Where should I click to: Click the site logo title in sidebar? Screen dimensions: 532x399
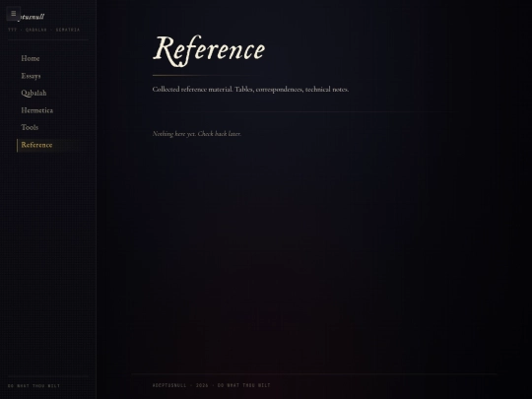[x=32, y=17]
